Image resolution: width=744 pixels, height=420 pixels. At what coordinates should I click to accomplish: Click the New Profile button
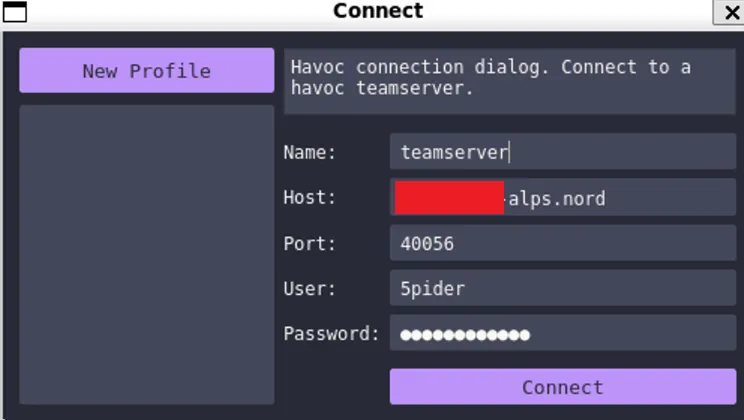pyautogui.click(x=147, y=70)
